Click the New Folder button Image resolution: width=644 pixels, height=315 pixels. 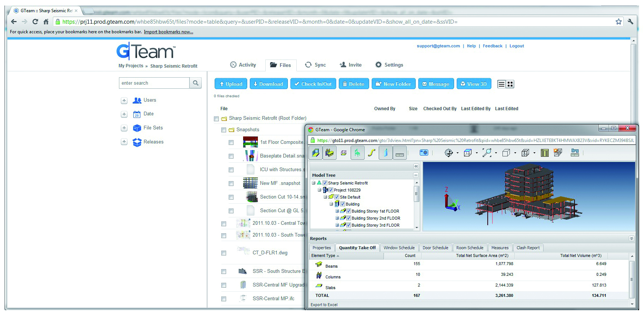click(x=393, y=84)
